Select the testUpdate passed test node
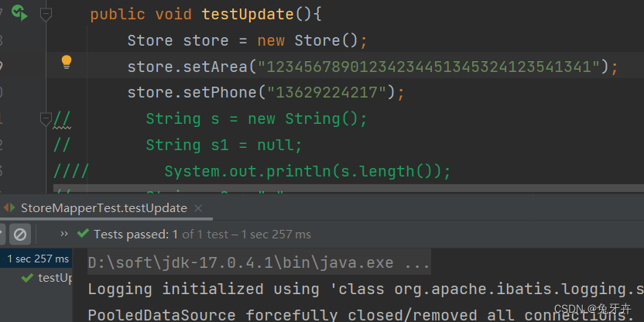The image size is (644, 322). click(x=46, y=278)
